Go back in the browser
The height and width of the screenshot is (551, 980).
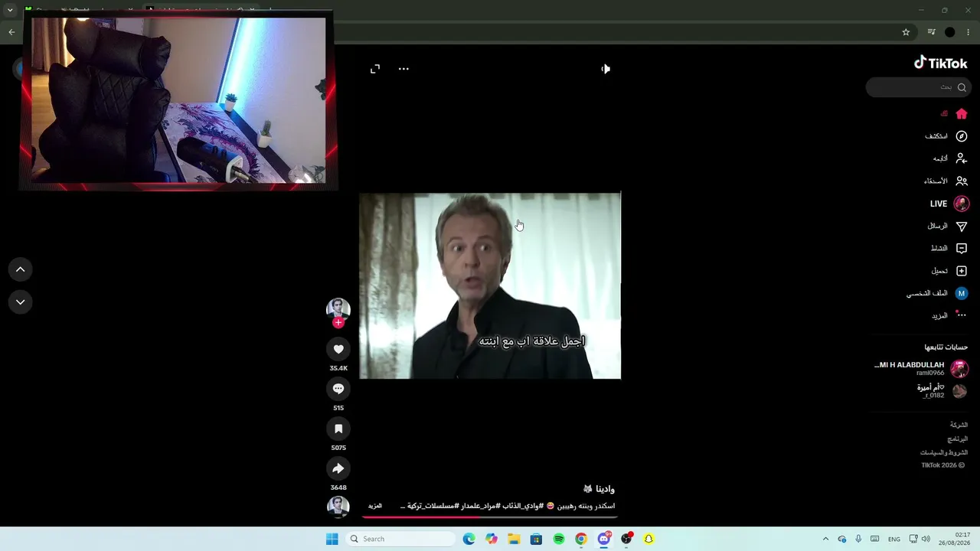tap(11, 32)
